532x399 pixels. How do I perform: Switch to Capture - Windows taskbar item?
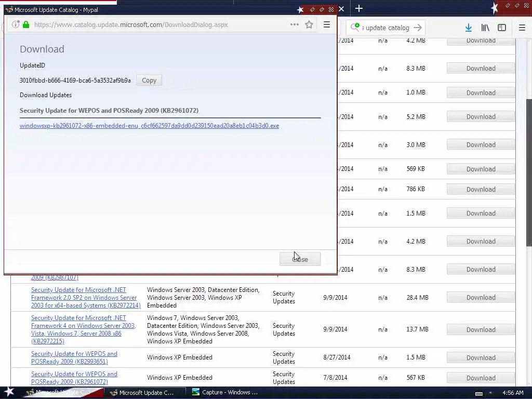225,393
